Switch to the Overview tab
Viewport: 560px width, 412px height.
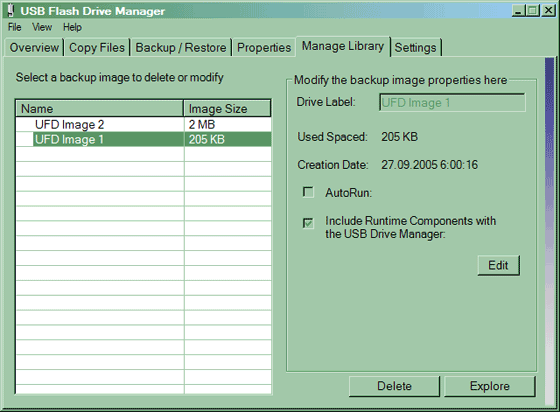pyautogui.click(x=34, y=47)
